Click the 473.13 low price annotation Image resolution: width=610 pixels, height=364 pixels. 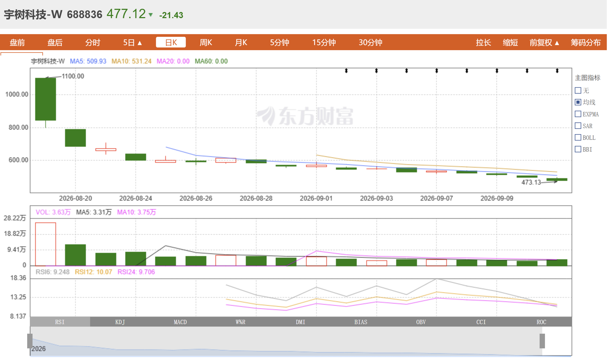531,183
